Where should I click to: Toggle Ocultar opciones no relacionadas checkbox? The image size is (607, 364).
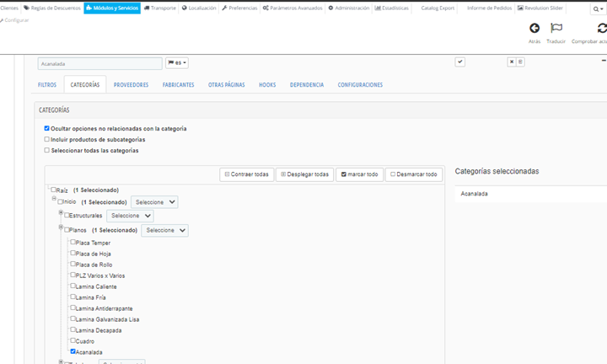47,129
